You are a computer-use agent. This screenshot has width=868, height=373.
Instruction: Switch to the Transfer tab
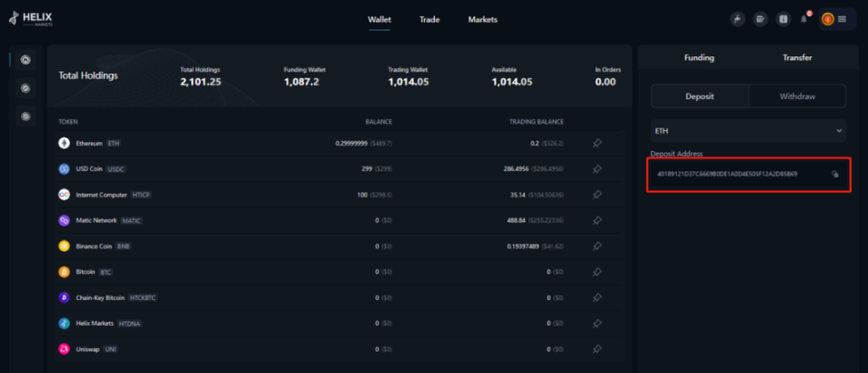tap(797, 57)
